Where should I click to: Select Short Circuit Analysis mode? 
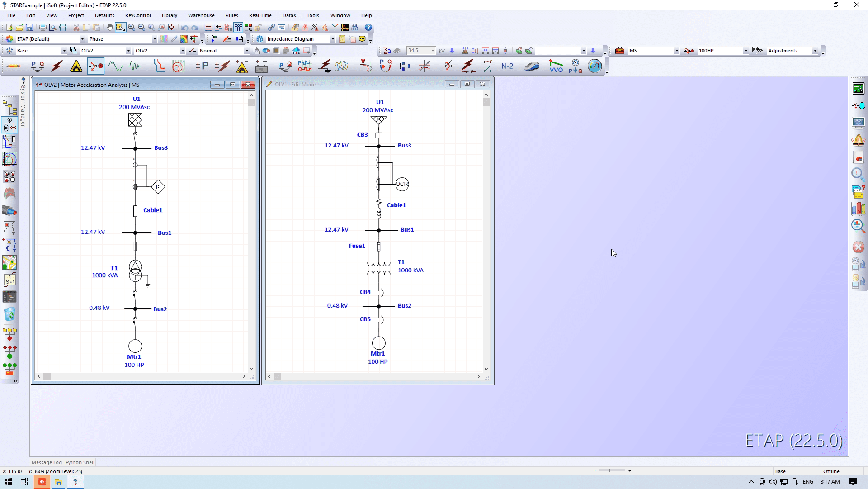coord(57,66)
